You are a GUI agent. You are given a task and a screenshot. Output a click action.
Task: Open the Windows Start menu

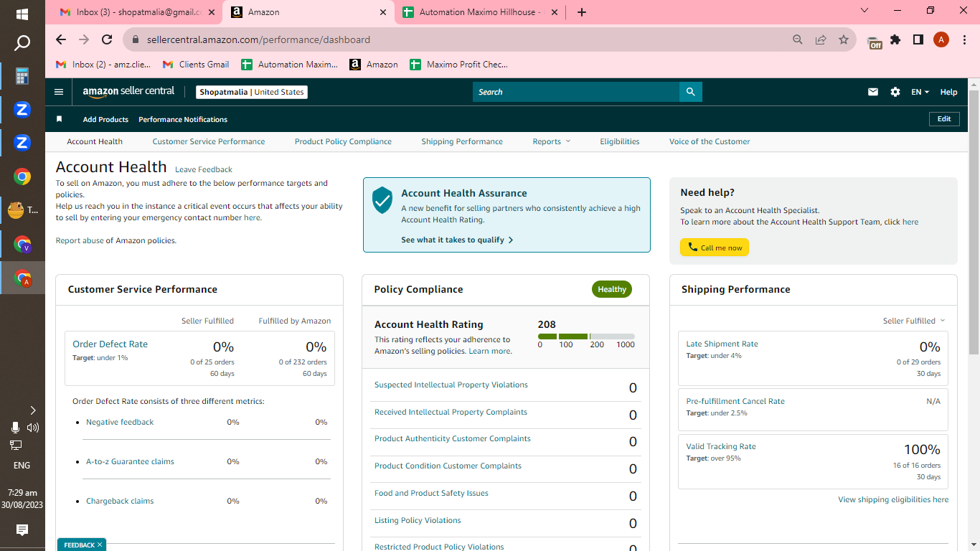[x=22, y=14]
